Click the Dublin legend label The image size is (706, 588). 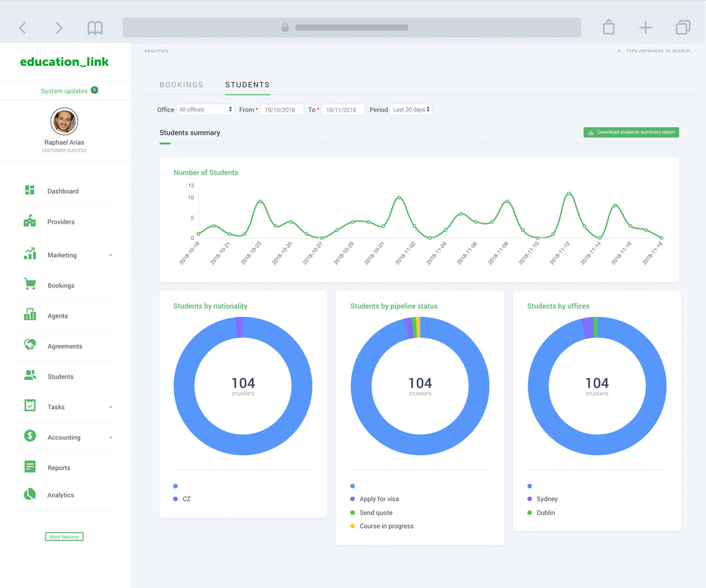pos(546,513)
